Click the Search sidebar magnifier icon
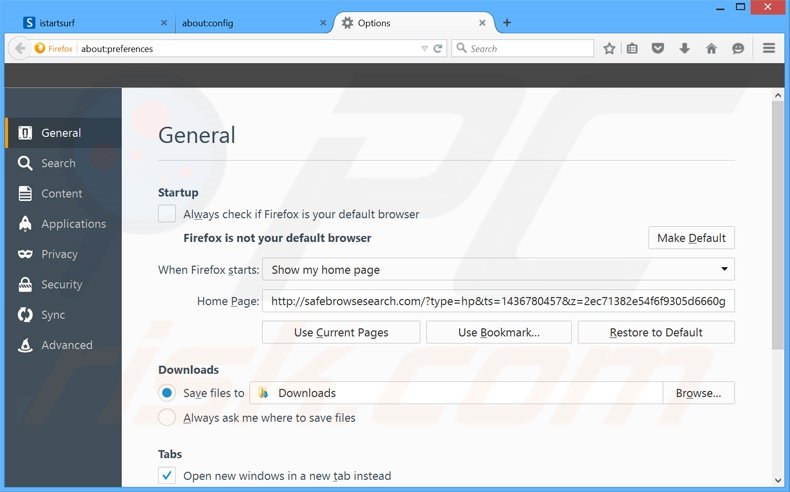 tap(25, 163)
